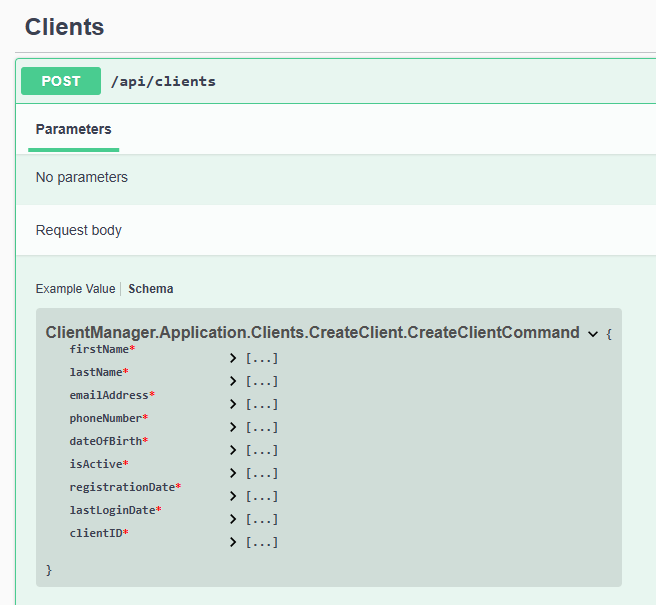
Task: Expand the lastLoginDate property arrow
Action: pyautogui.click(x=233, y=519)
